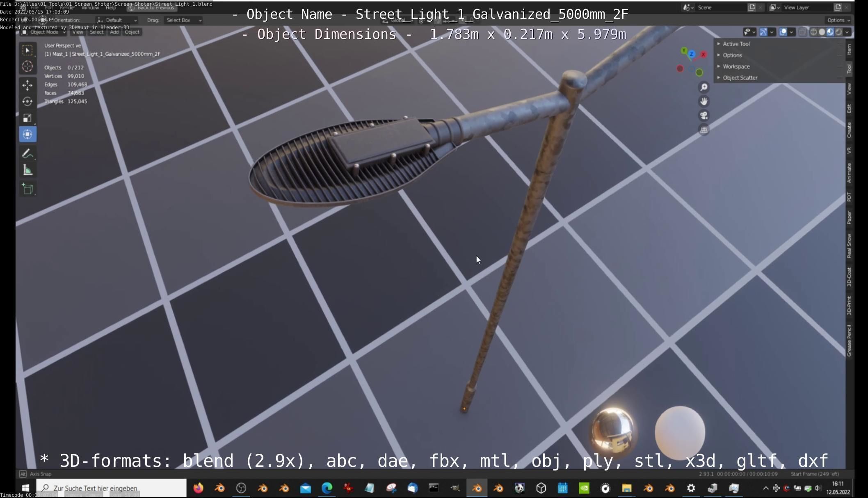Open the gizmo options dropdown arrow
This screenshot has width=868, height=498.
coord(772,32)
